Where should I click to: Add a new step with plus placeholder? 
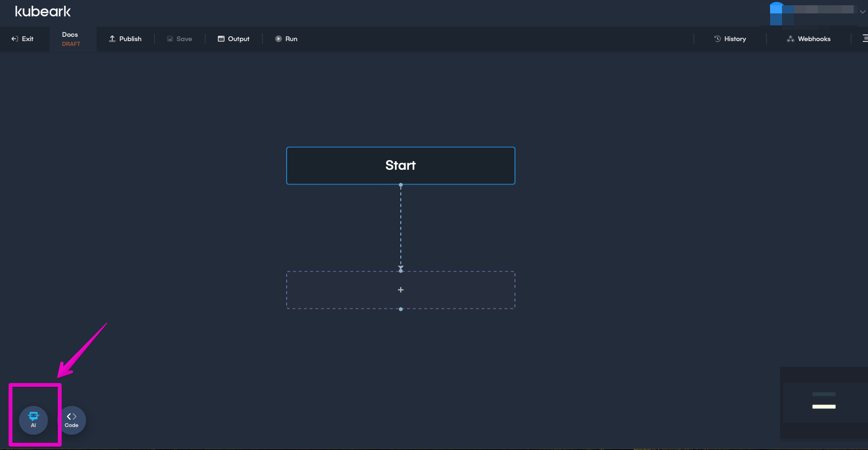400,290
